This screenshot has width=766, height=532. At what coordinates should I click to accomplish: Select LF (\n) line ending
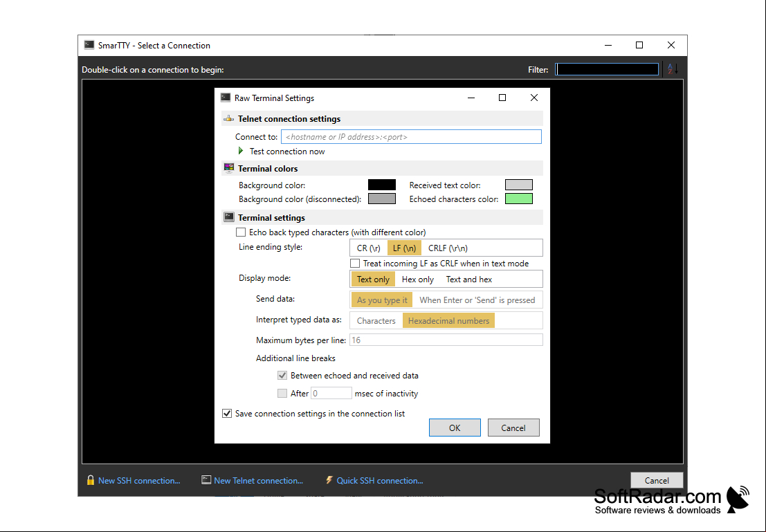[x=404, y=248]
